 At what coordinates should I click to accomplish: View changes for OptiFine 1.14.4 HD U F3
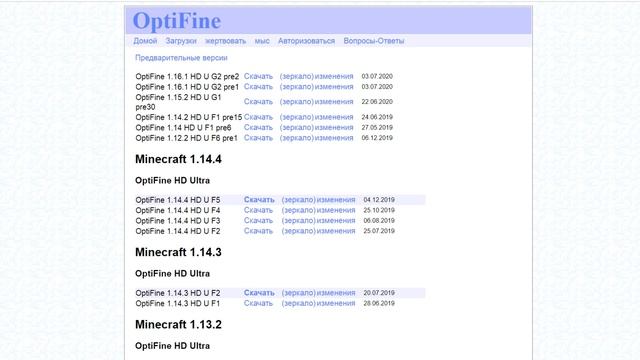click(x=336, y=220)
